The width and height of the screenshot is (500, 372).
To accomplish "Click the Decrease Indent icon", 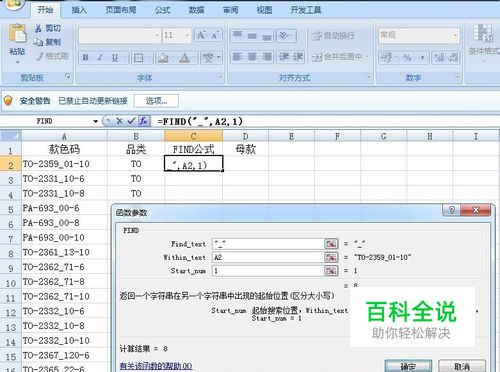I will (x=284, y=57).
